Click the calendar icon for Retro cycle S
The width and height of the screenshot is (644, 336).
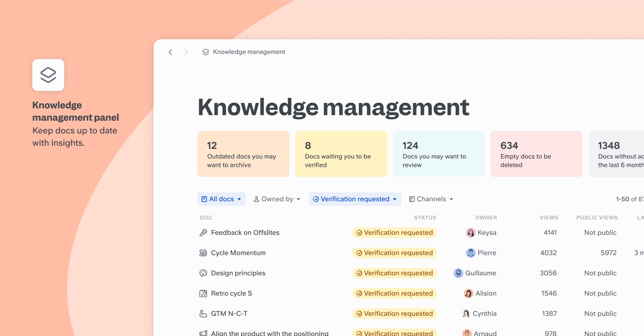point(203,293)
